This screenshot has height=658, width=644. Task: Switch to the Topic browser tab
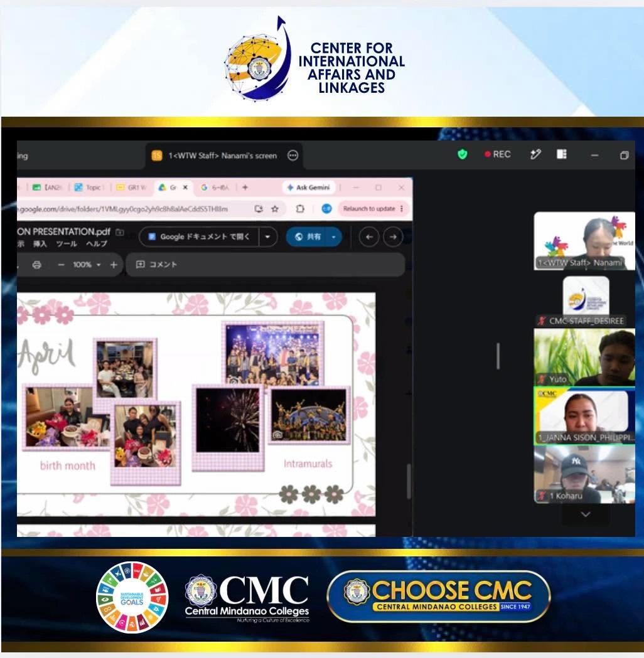click(88, 188)
